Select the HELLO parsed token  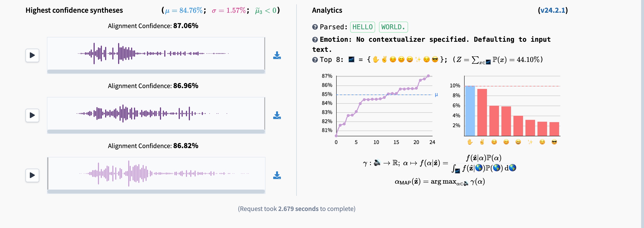point(362,27)
